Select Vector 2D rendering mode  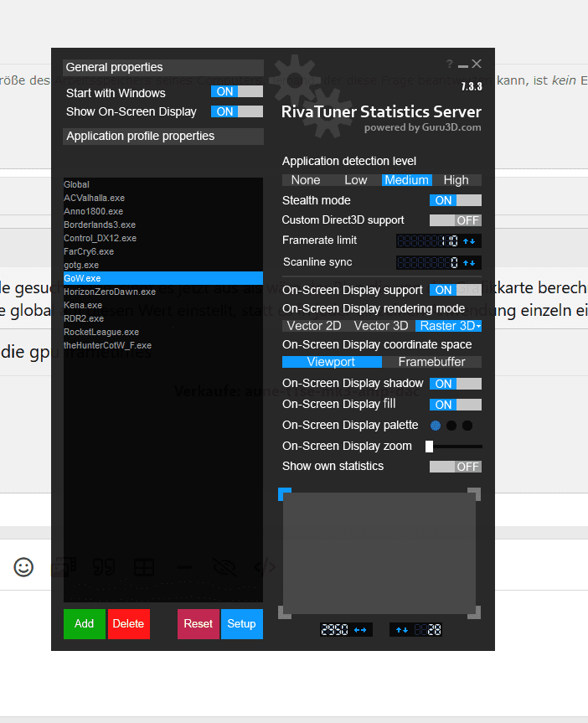click(x=314, y=326)
